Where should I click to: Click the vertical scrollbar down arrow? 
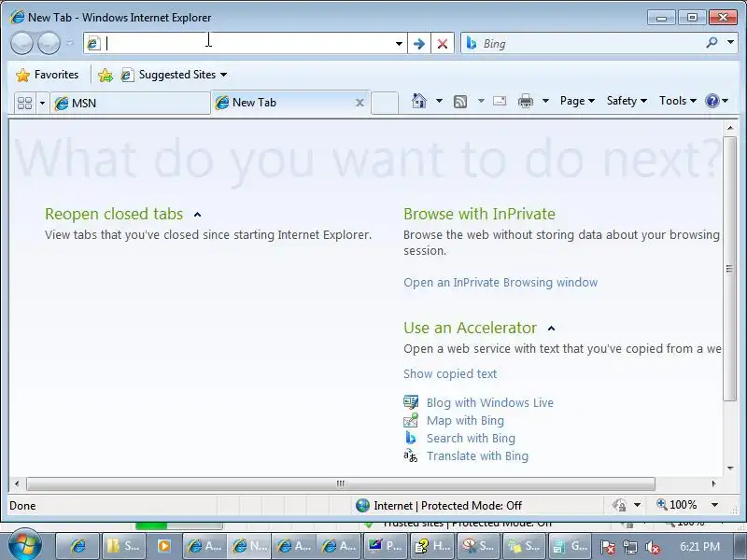[730, 469]
